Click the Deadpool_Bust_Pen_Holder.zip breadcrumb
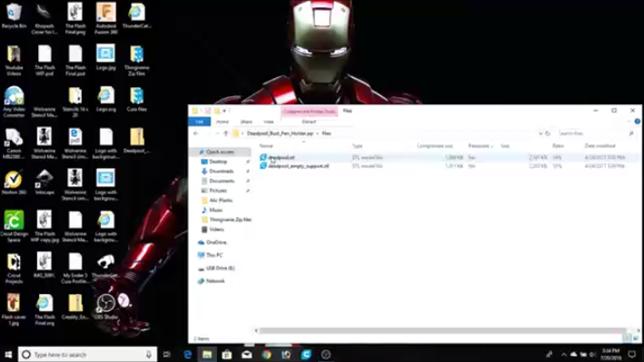This screenshot has width=644, height=362. [280, 133]
